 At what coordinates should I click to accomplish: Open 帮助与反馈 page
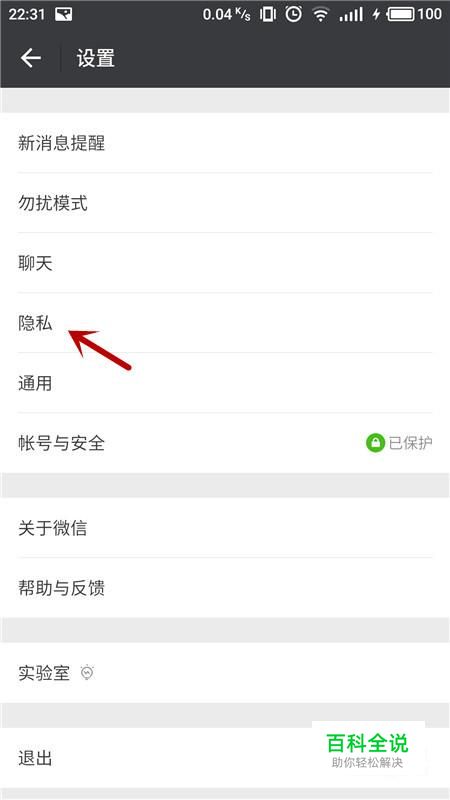click(225, 588)
